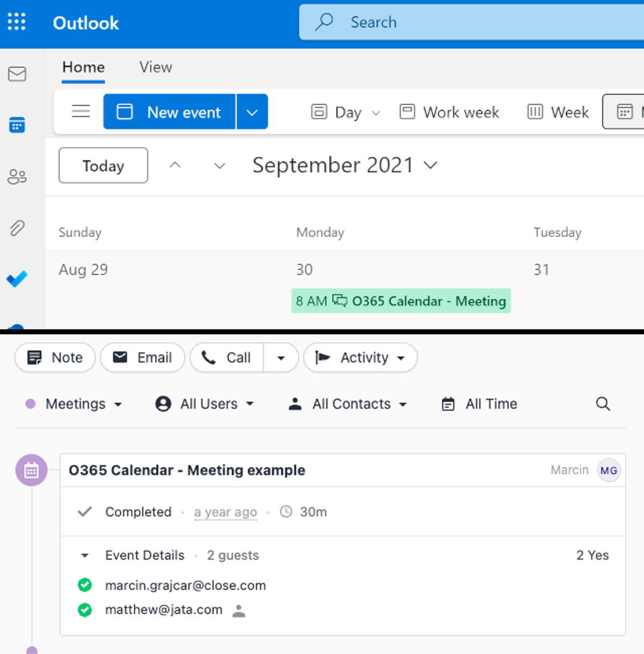Click the 'O365 Calendar - Meeting example' title
This screenshot has height=654, width=644.
tap(187, 471)
